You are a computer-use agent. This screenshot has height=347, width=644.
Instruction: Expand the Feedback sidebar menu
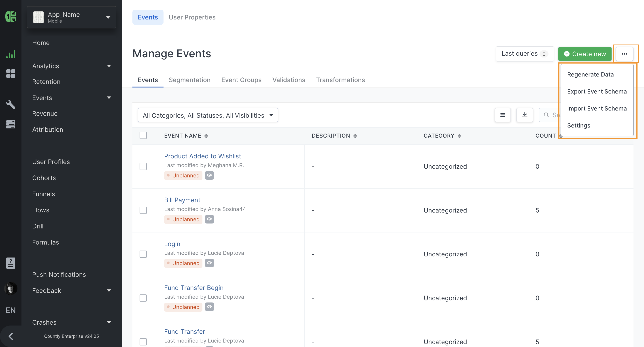(72, 290)
